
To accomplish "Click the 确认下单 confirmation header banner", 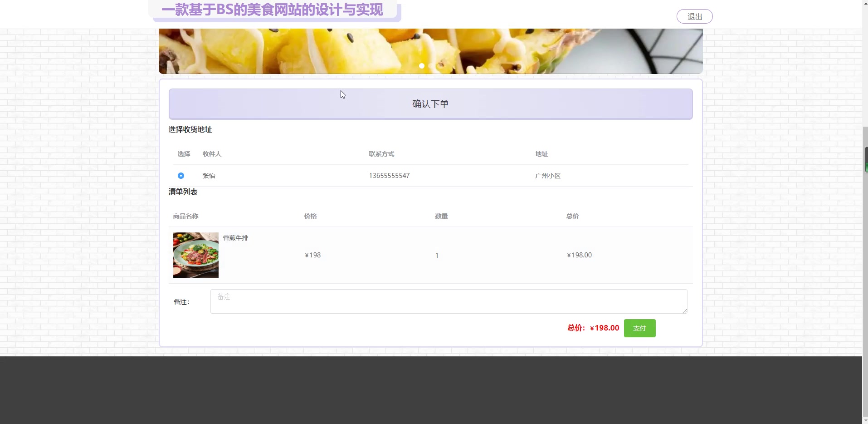I will pos(430,104).
